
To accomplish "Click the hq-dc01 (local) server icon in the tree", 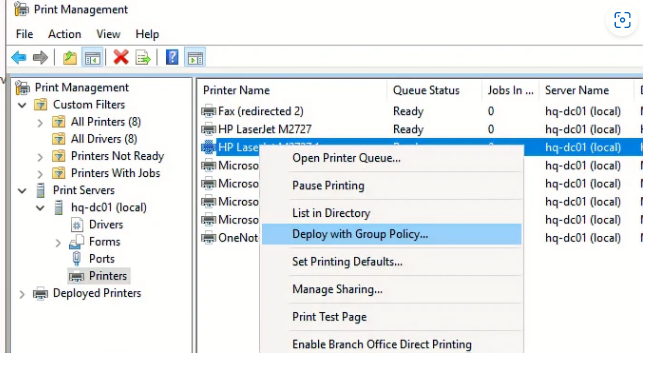I will (x=59, y=207).
